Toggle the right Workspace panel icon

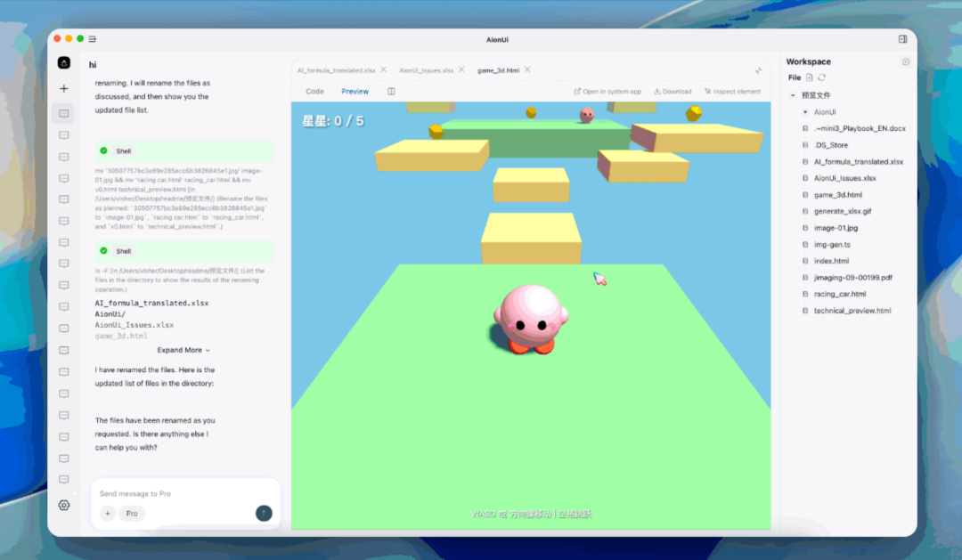coord(902,39)
